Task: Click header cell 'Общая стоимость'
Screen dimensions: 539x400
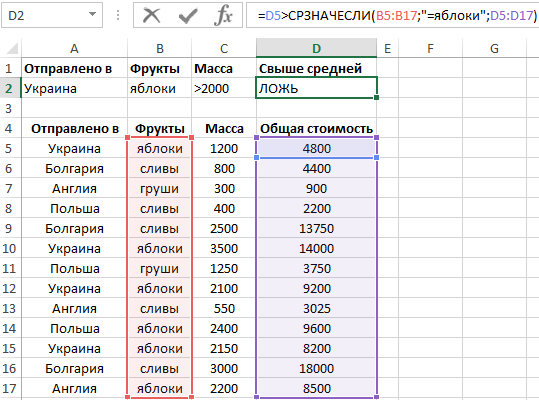Action: tap(316, 129)
